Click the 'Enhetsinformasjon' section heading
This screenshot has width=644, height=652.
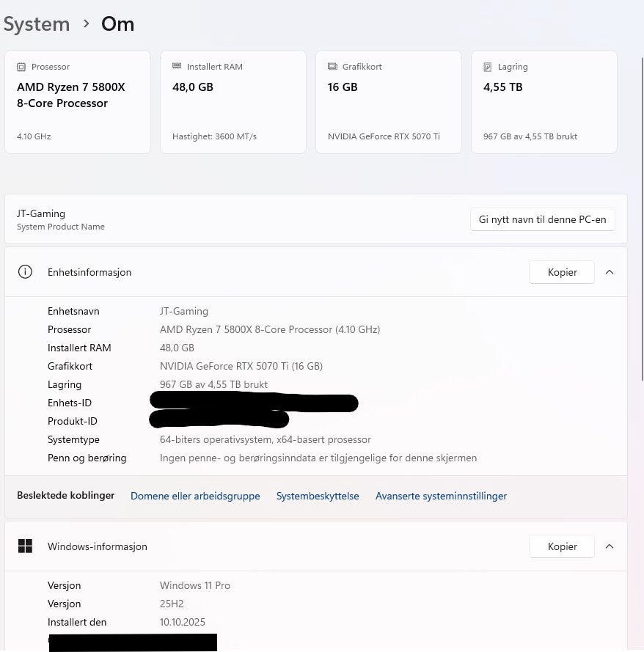(x=89, y=272)
